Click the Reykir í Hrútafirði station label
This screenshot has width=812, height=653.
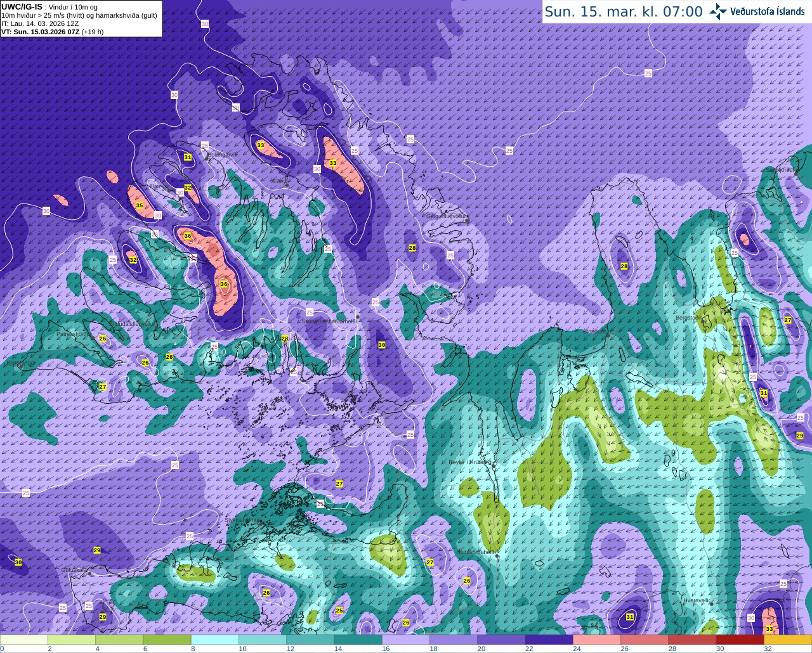coord(471,462)
